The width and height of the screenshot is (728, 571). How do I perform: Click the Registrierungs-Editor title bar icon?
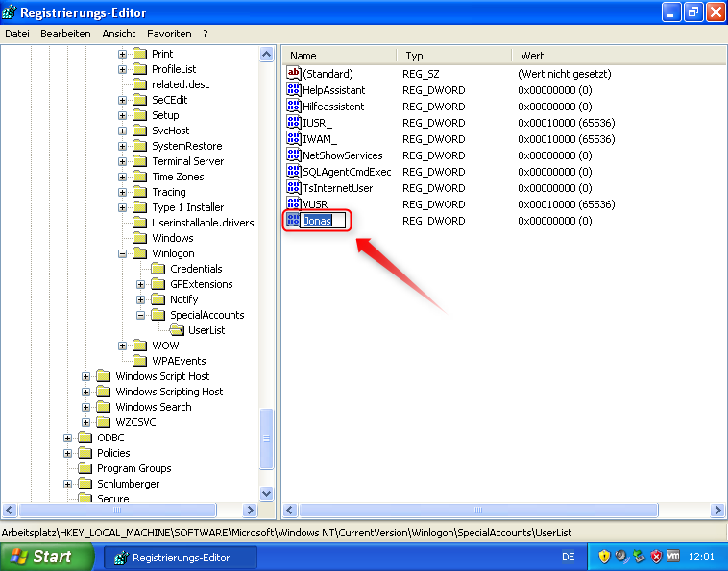click(x=9, y=12)
